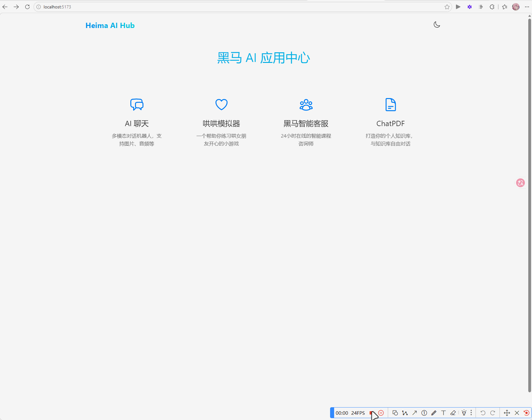Viewport: 532px width, 420px height.
Task: Click the ChatPDF document icon
Action: click(x=390, y=105)
